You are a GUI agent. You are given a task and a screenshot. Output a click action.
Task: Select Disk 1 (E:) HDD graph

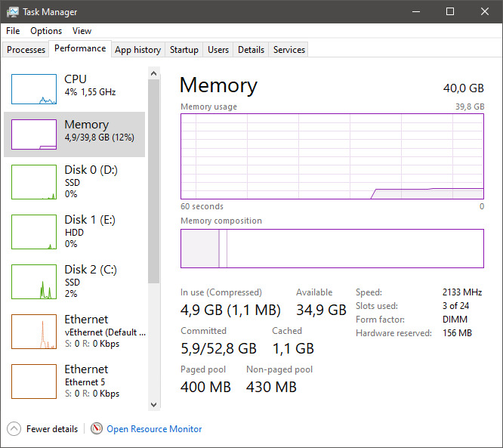34,232
